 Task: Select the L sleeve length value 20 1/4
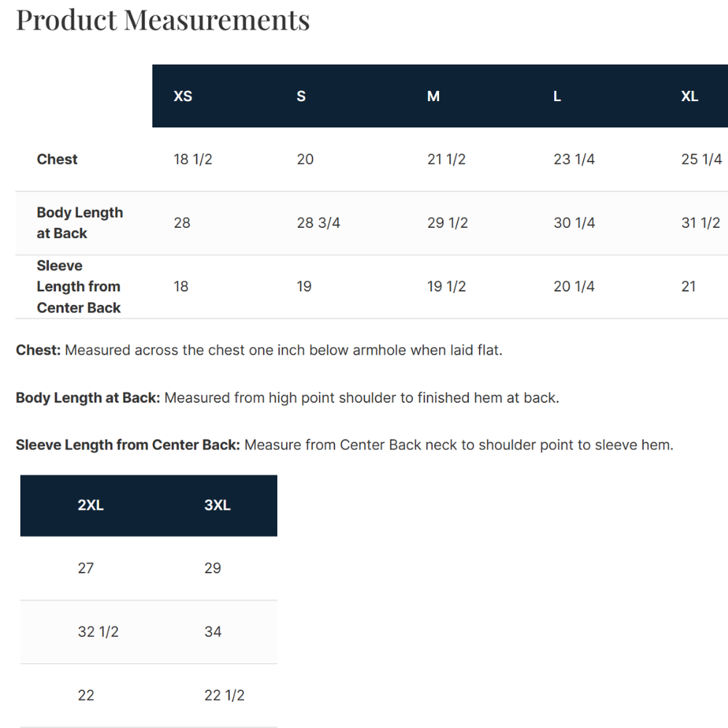(x=574, y=287)
